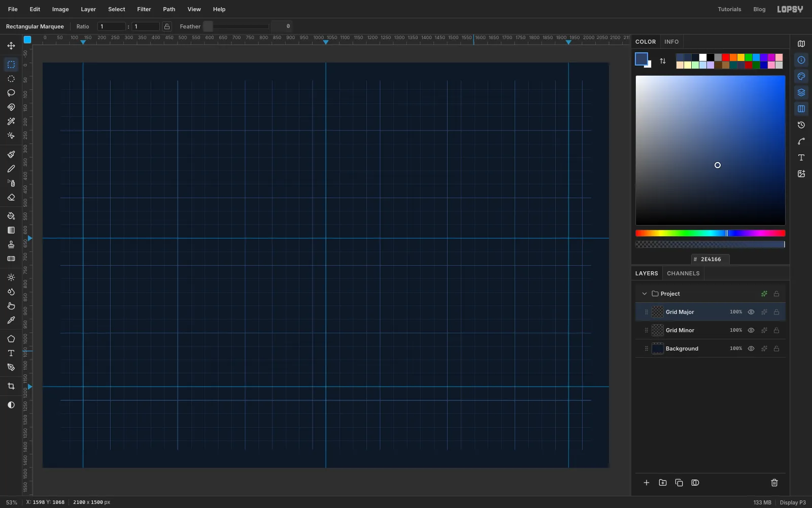Delete layer with the trash icon
Screen dimensions: 812x508
tap(774, 483)
